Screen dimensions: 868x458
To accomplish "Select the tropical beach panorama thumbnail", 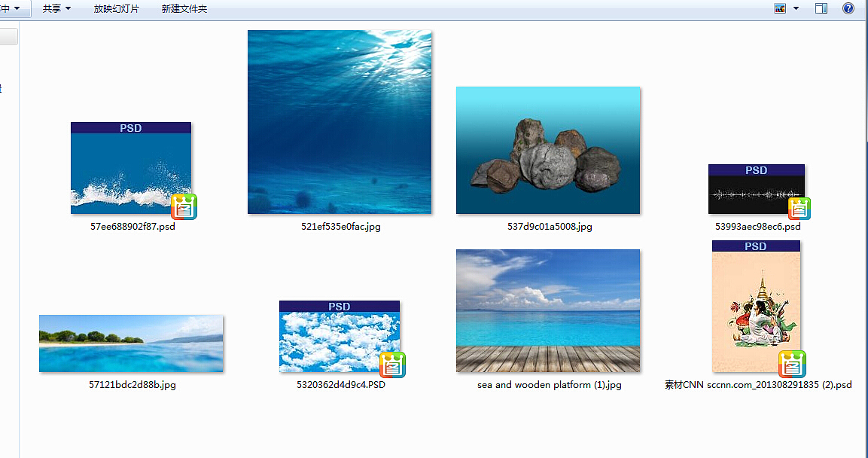I will coord(131,343).
